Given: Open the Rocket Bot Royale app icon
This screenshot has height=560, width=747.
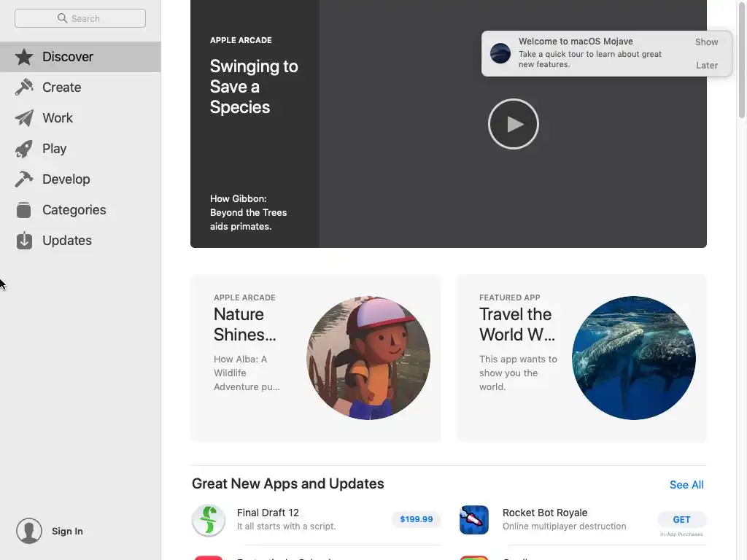Looking at the screenshot, I should (x=474, y=520).
